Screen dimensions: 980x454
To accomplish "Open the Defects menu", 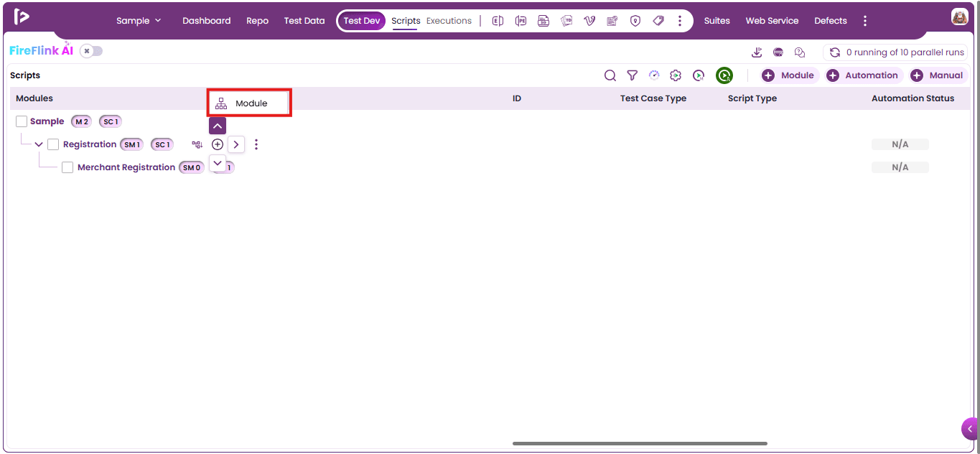I will pos(831,21).
